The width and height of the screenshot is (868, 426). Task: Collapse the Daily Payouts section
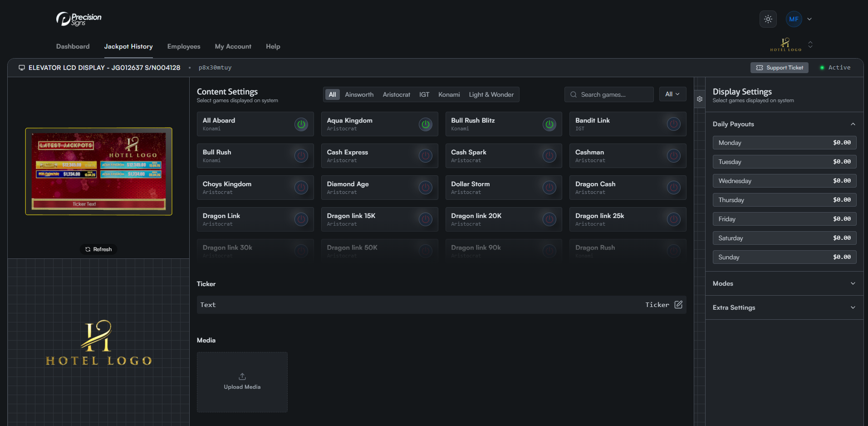pos(853,124)
